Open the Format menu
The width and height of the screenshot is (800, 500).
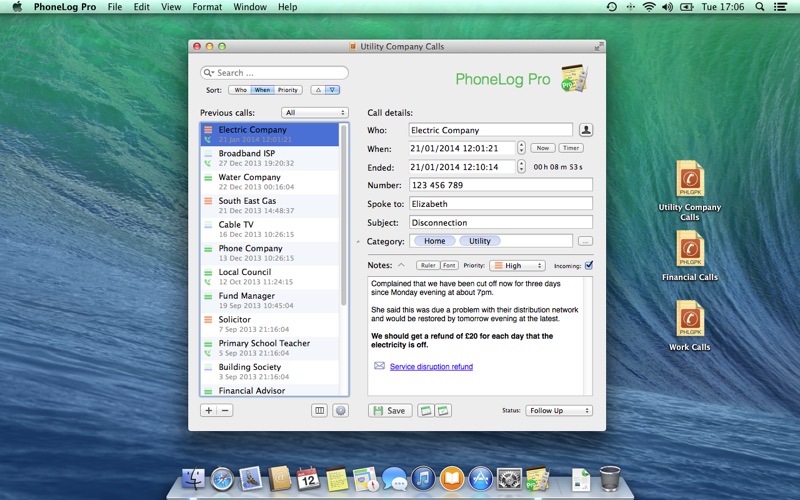pyautogui.click(x=207, y=7)
